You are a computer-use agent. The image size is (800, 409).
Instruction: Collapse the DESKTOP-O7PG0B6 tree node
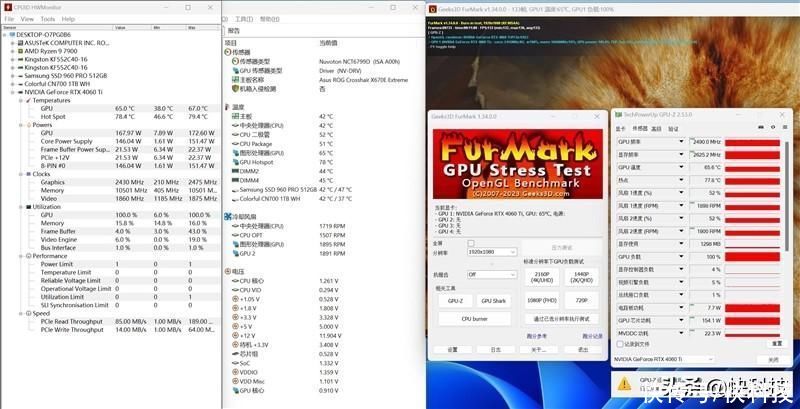(x=5, y=35)
